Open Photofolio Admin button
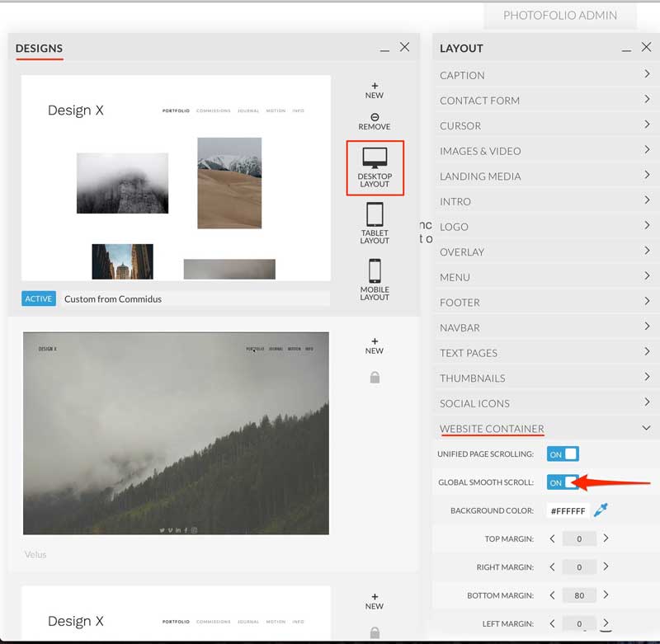 pyautogui.click(x=560, y=16)
